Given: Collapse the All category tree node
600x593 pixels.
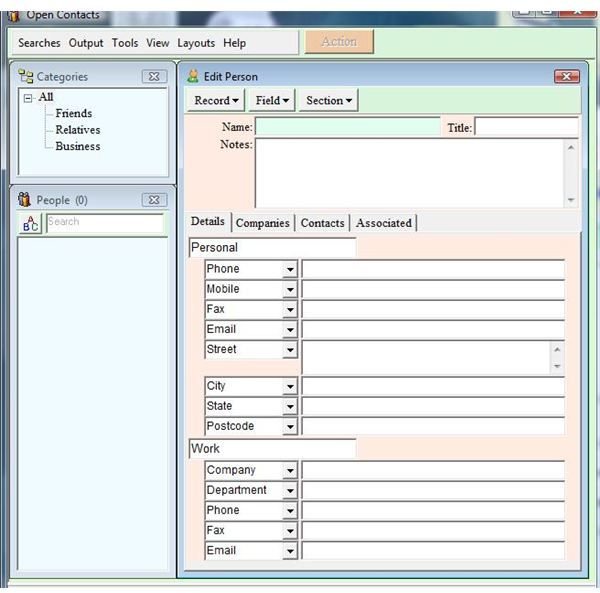Looking at the screenshot, I should click(28, 98).
